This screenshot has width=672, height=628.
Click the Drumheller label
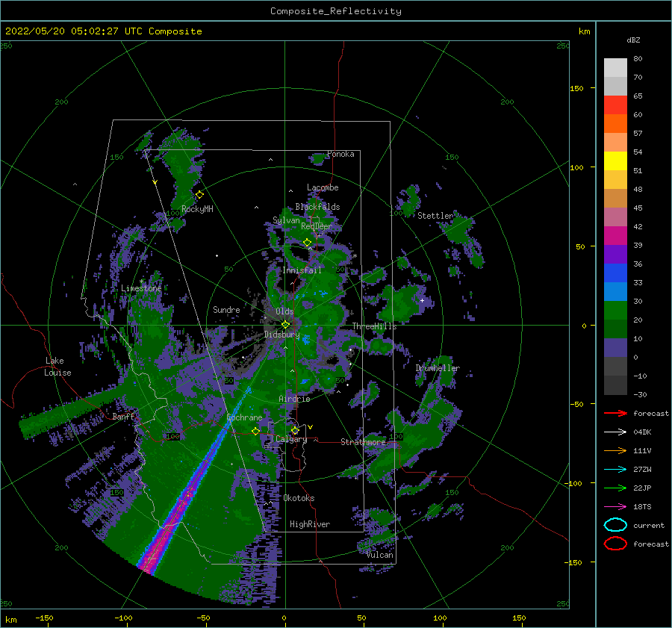[438, 368]
